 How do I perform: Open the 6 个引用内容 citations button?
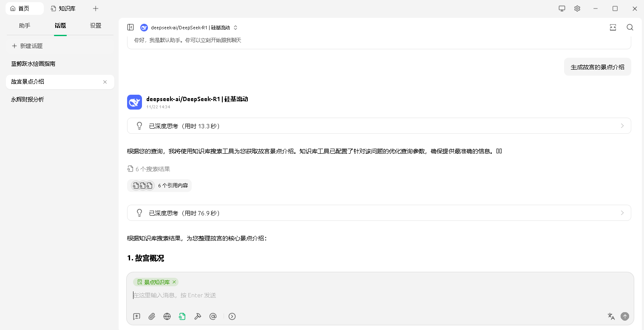click(159, 186)
